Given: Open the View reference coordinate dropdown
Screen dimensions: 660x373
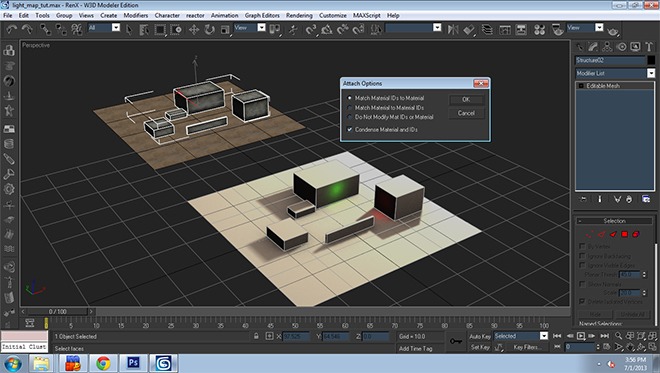Looking at the screenshot, I should coord(261,28).
